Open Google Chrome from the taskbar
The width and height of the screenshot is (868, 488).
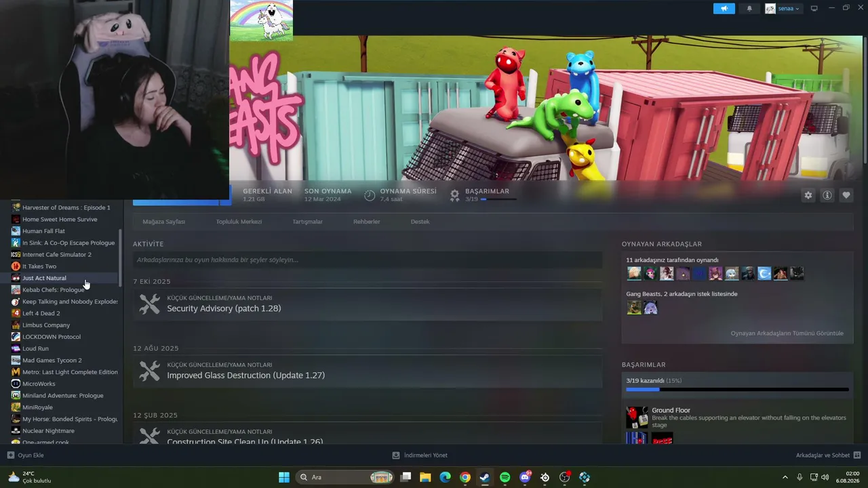465,477
